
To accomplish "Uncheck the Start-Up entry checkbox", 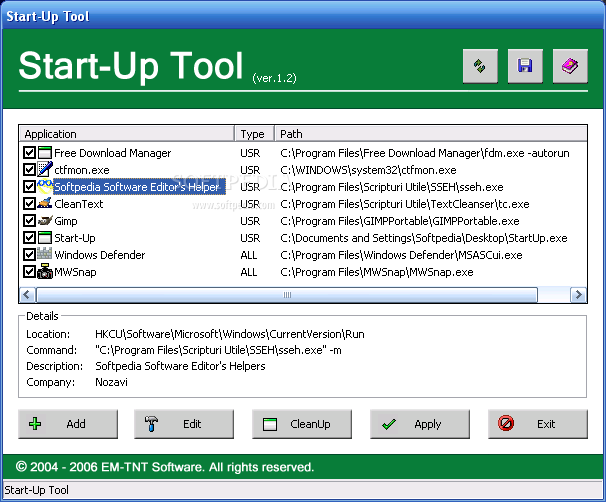I will [x=29, y=238].
